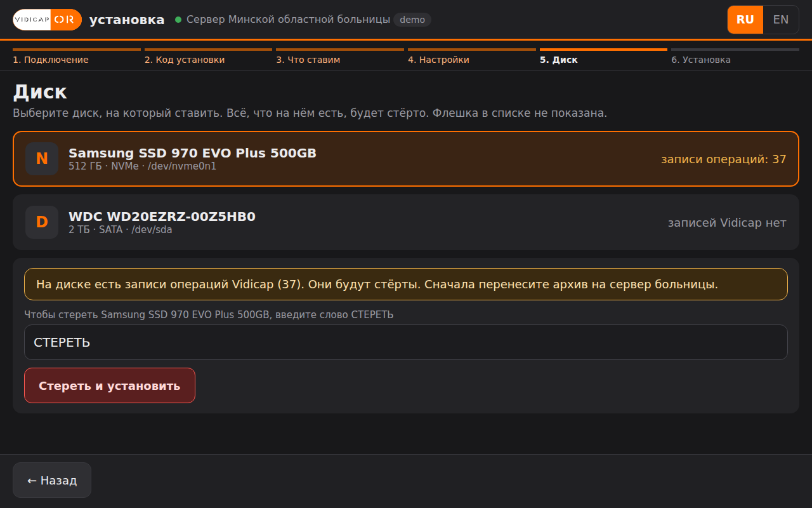Image resolution: width=812 pixels, height=508 pixels.
Task: Switch interface language to RU
Action: pos(745,20)
